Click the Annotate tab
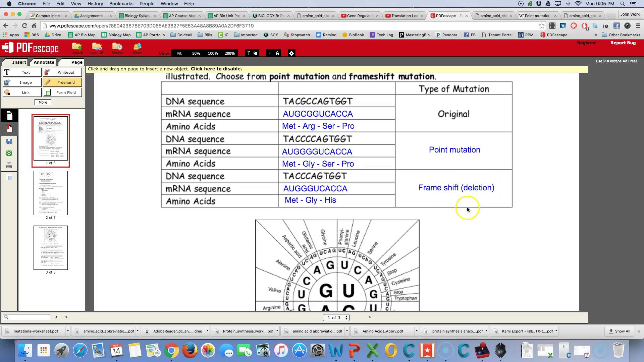The image size is (644, 362). click(x=43, y=62)
